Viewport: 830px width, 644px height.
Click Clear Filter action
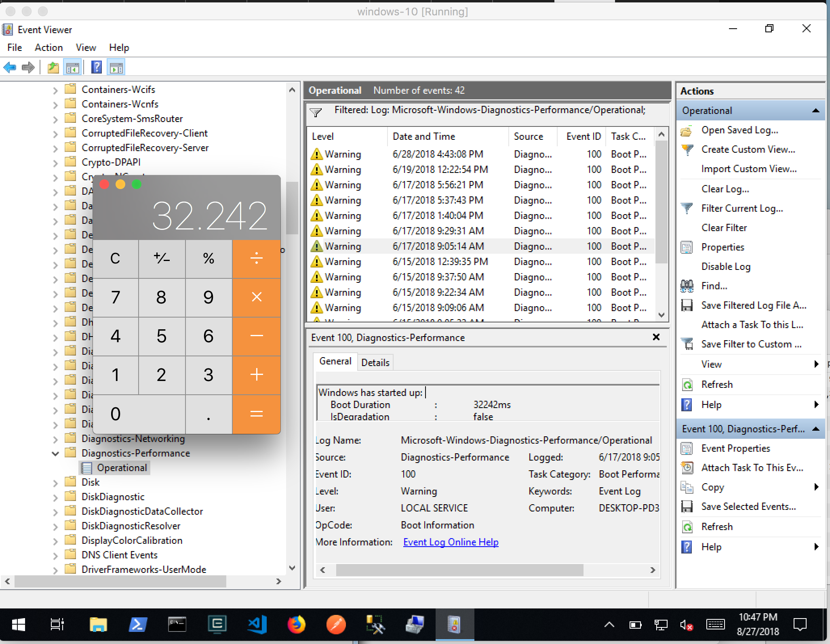724,228
